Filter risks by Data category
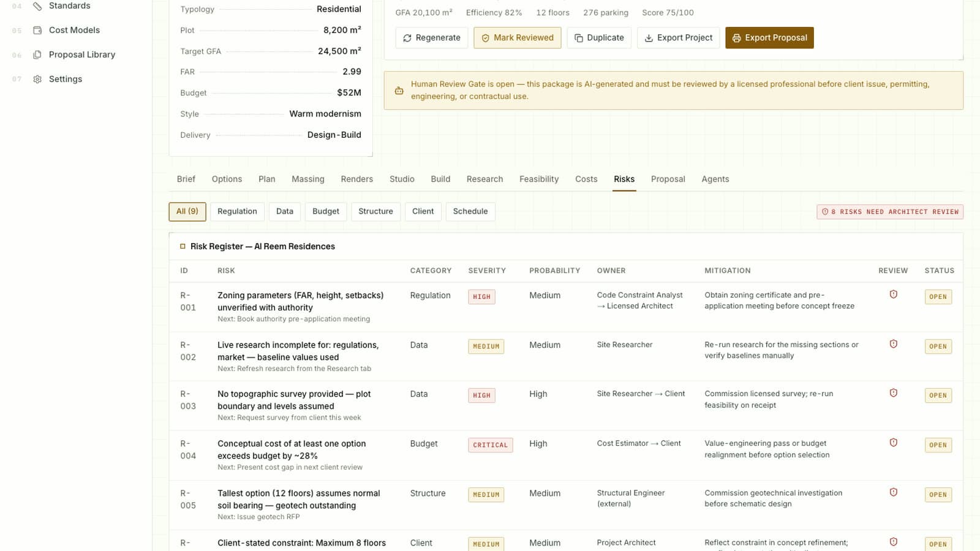Image resolution: width=980 pixels, height=551 pixels. pyautogui.click(x=285, y=212)
